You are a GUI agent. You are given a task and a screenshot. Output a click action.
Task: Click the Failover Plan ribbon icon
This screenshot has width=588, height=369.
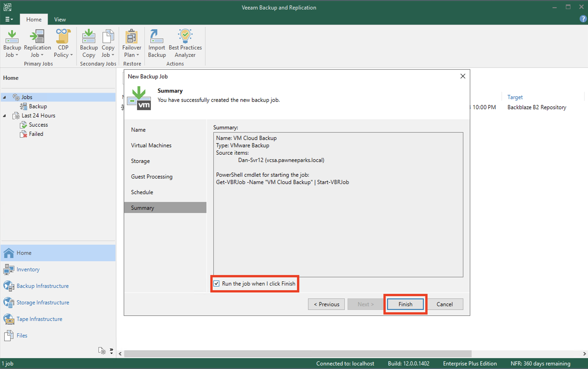[131, 37]
